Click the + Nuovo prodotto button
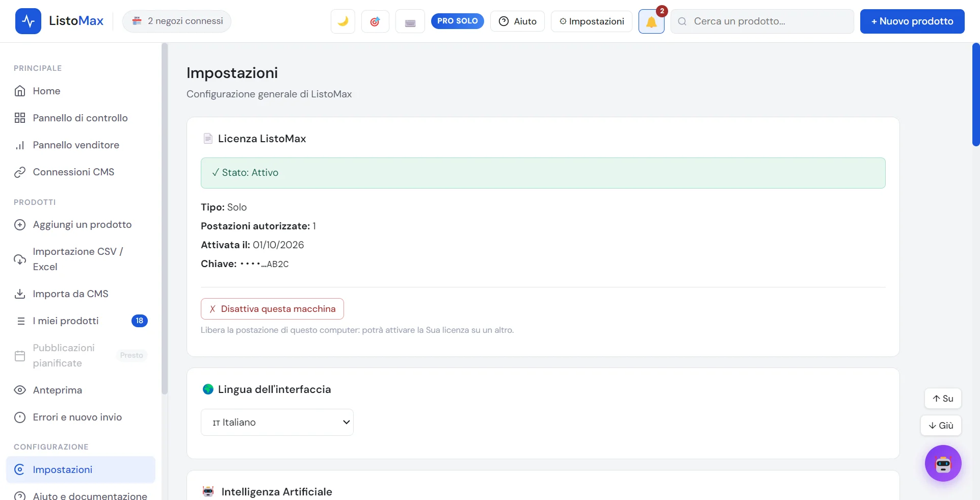 pyautogui.click(x=912, y=21)
